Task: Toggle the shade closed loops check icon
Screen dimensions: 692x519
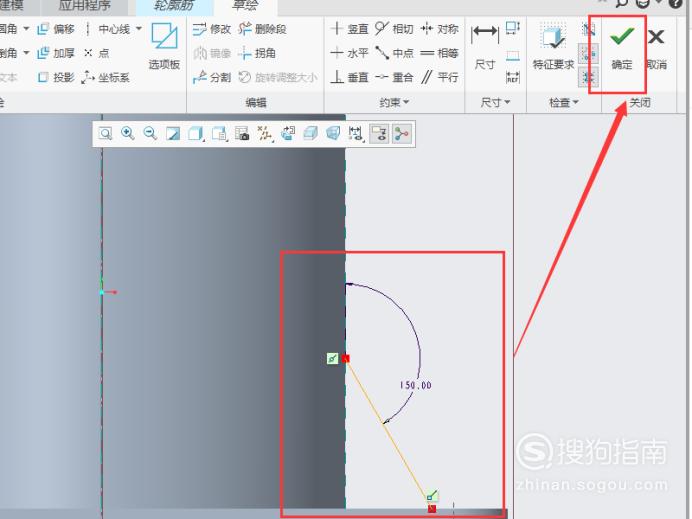Action: [x=588, y=77]
